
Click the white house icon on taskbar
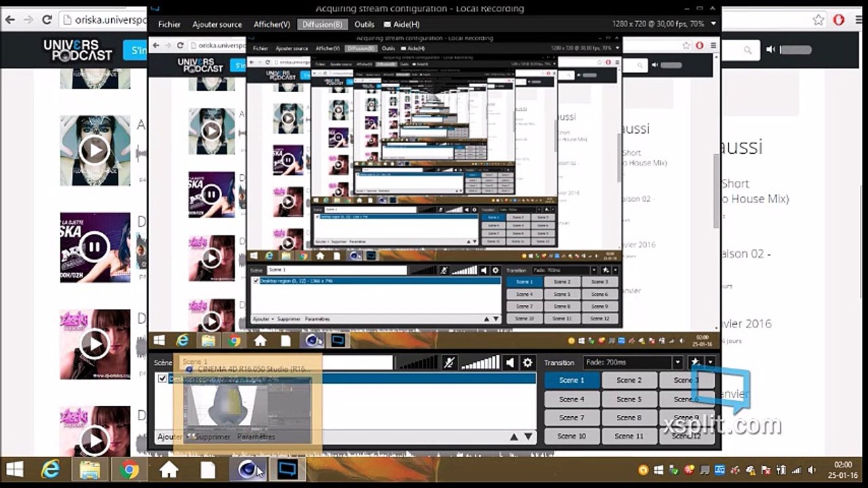click(169, 469)
